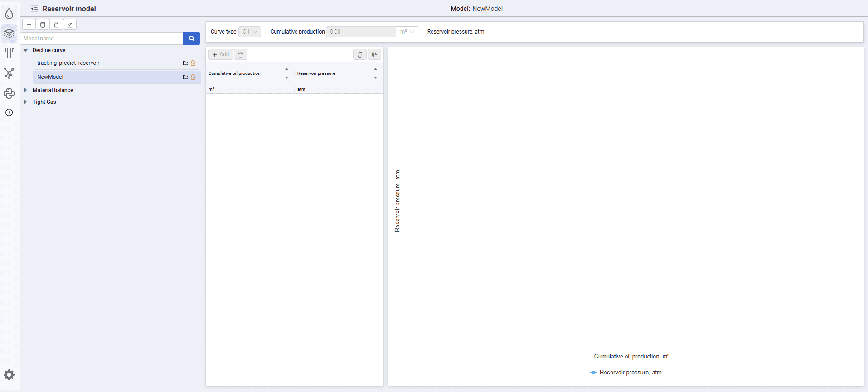Expand the Material balance tree group
868x392 pixels.
pos(26,90)
